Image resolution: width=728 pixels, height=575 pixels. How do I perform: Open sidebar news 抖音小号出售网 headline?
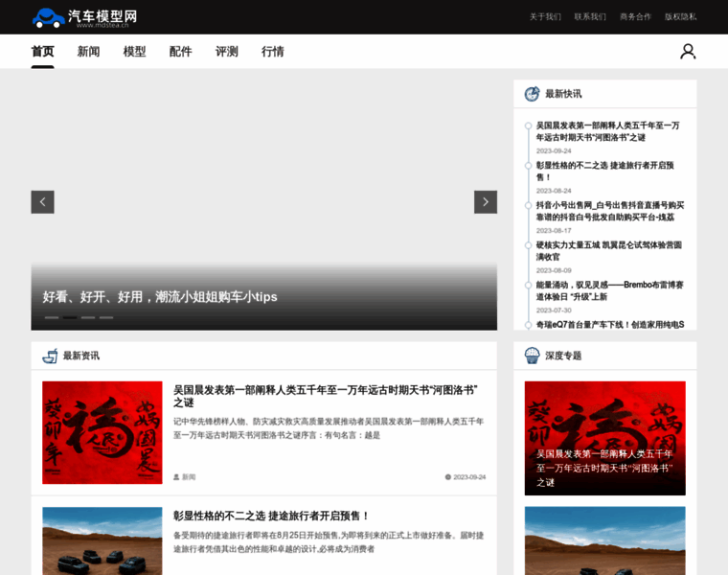pos(610,212)
